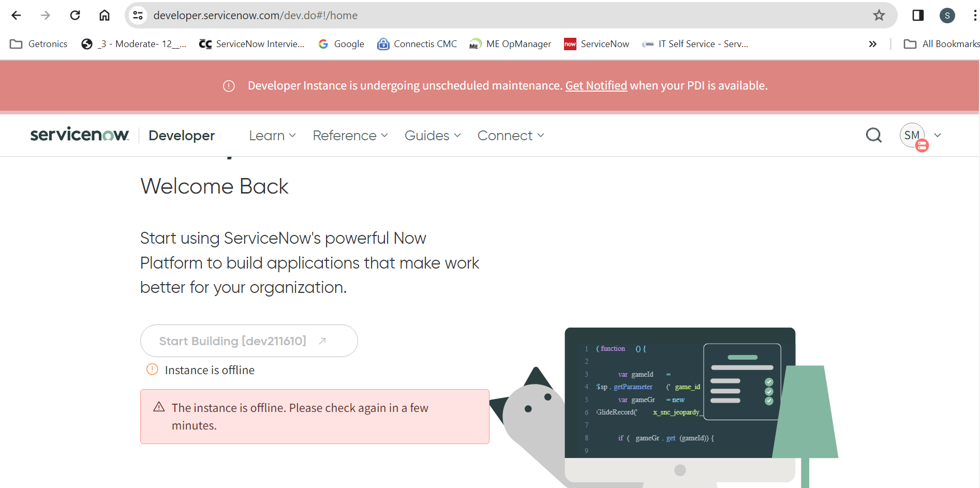Click the external link arrow in Start Building
980x488 pixels.
[322, 341]
